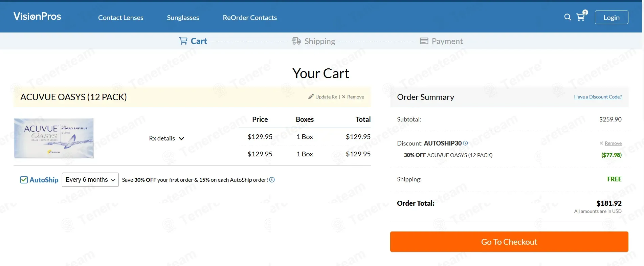Remove the AUTOSHIP30 discount

[613, 143]
